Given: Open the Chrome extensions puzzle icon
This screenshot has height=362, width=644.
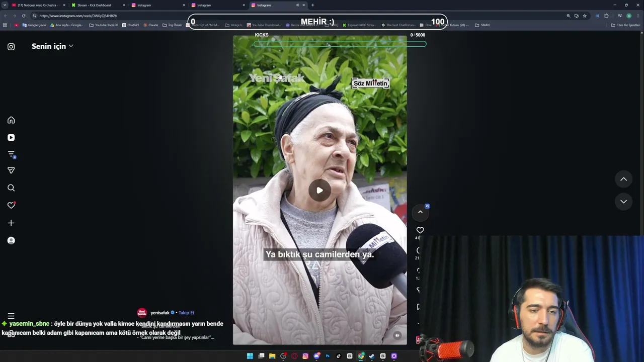Looking at the screenshot, I should coord(606,16).
